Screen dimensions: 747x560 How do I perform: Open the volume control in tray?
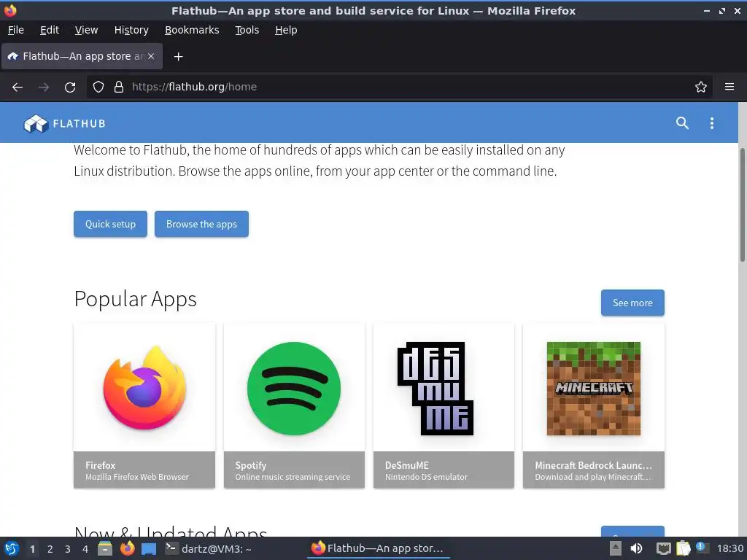coord(636,548)
